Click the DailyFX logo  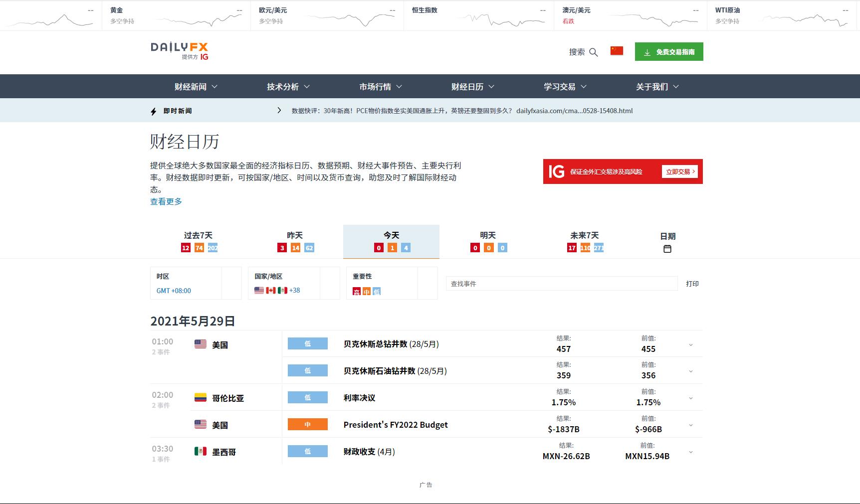(x=179, y=51)
